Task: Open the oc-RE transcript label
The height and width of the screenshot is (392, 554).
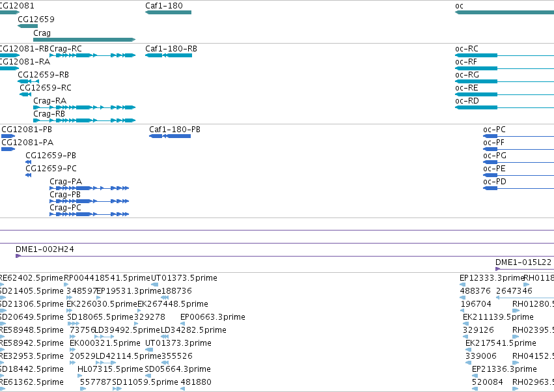Action: point(467,88)
